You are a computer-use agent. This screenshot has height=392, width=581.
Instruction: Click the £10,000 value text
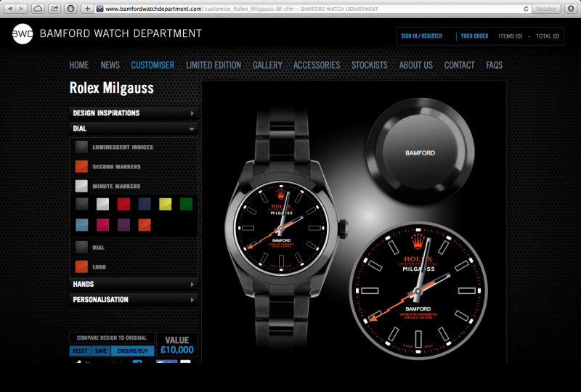pos(177,350)
